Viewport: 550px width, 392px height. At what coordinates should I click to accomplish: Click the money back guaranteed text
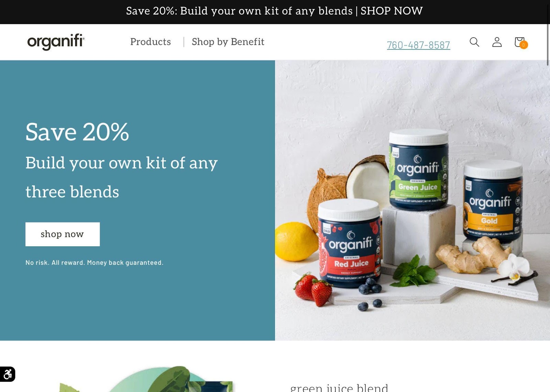tap(95, 263)
